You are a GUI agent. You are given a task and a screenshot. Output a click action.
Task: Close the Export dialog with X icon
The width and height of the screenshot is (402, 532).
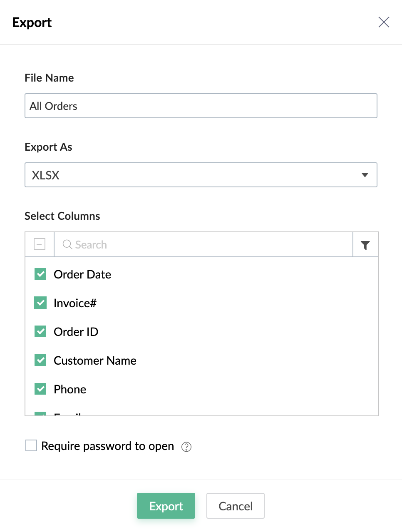(384, 22)
